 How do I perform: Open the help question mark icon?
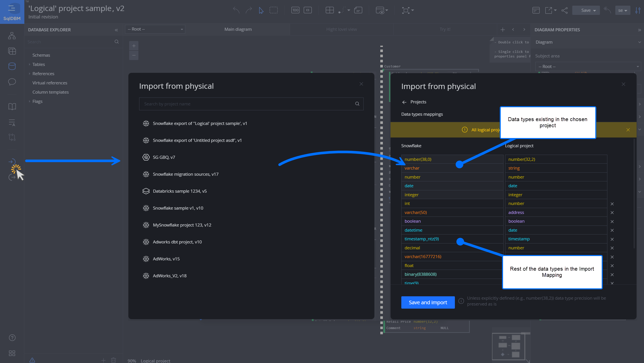(x=12, y=338)
